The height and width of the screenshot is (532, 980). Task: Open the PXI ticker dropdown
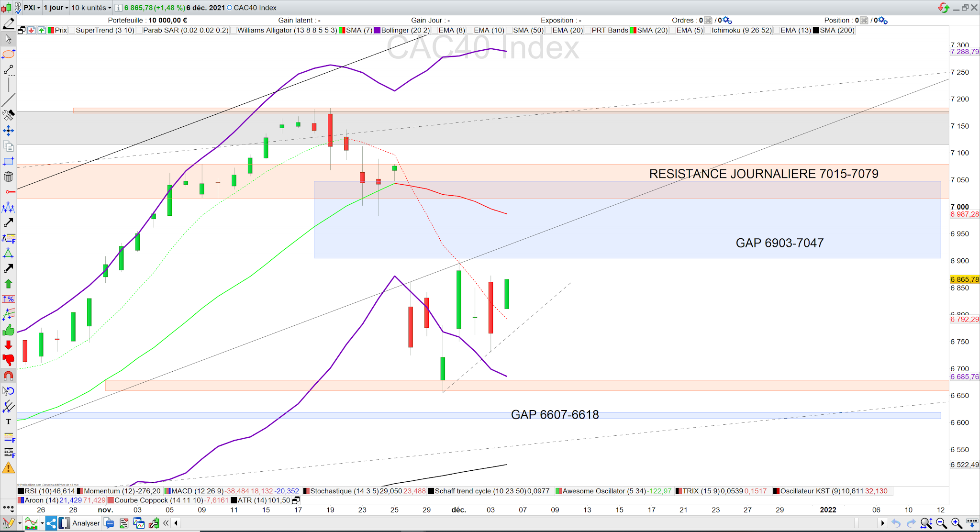[32, 8]
